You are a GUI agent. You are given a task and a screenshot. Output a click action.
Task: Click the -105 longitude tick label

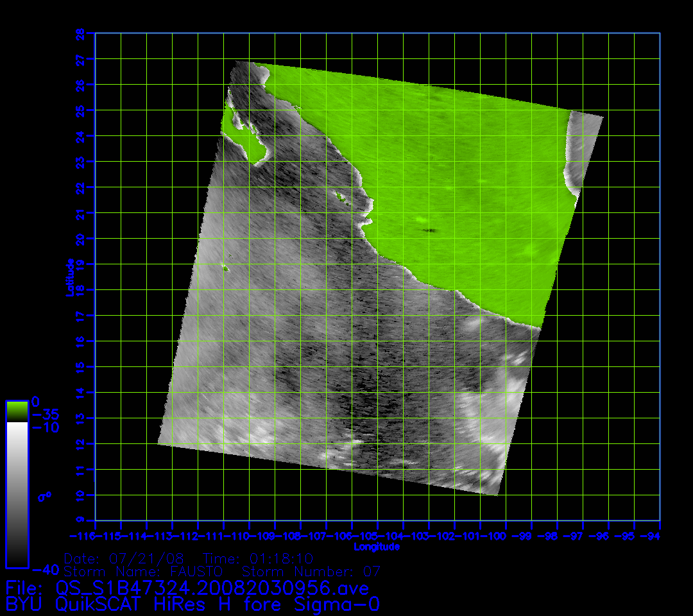coord(377,536)
